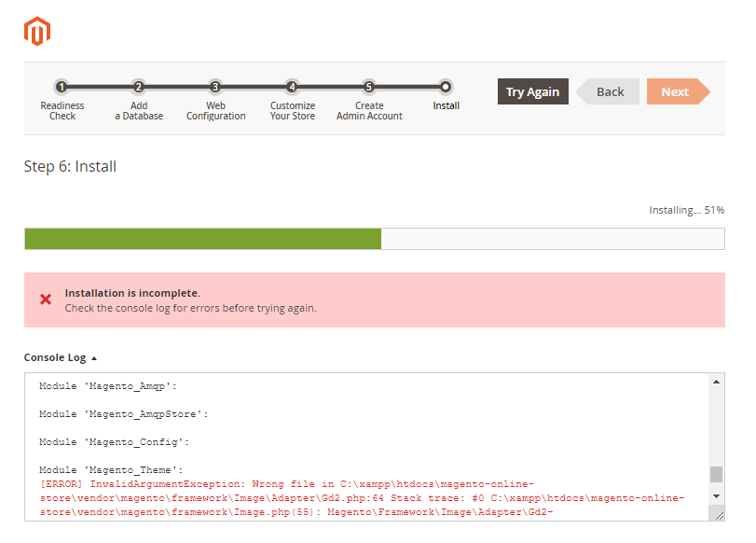
Task: Click step 6 Install circle marker
Action: coord(446,87)
